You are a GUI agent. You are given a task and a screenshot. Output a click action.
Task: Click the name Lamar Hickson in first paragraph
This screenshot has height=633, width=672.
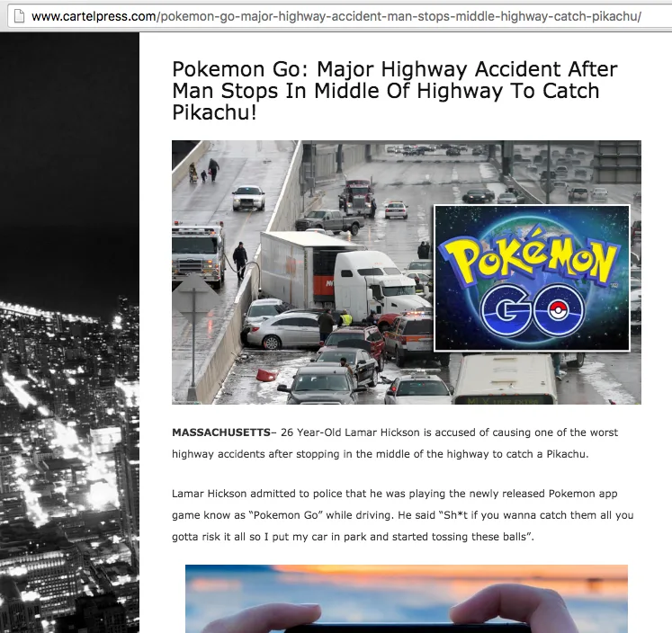381,432
